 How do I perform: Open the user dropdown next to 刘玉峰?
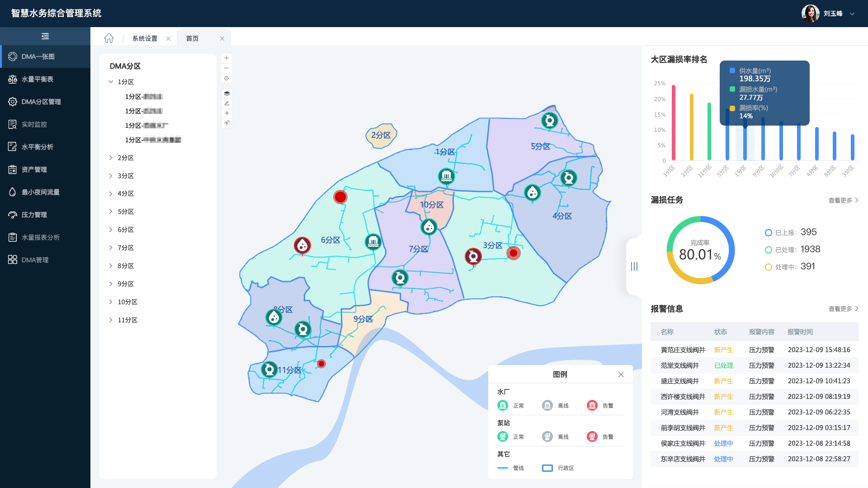coord(852,14)
